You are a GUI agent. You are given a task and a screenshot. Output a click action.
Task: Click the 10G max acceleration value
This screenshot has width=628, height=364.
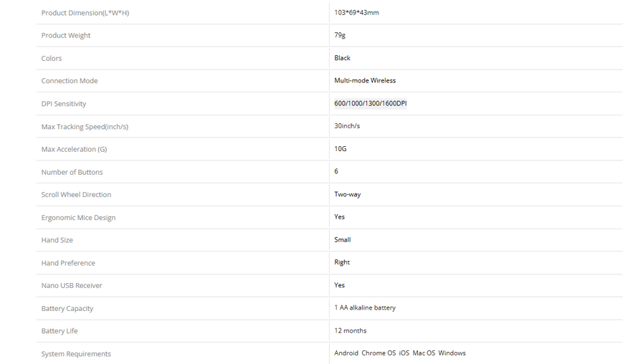click(341, 149)
